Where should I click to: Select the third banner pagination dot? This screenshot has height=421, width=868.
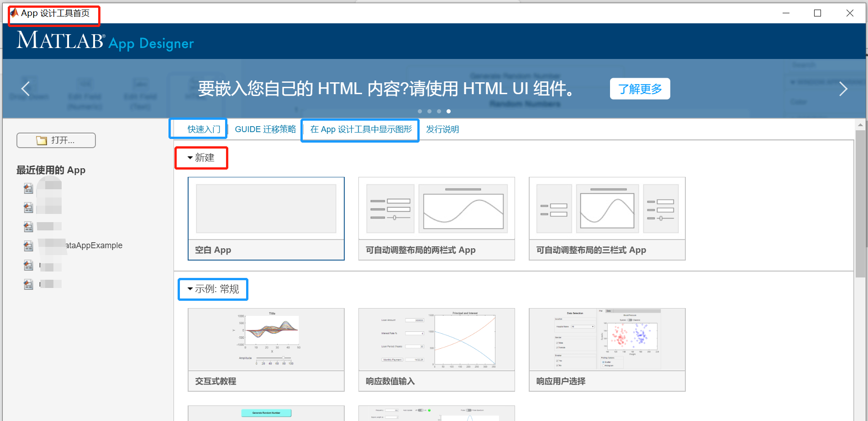click(439, 111)
